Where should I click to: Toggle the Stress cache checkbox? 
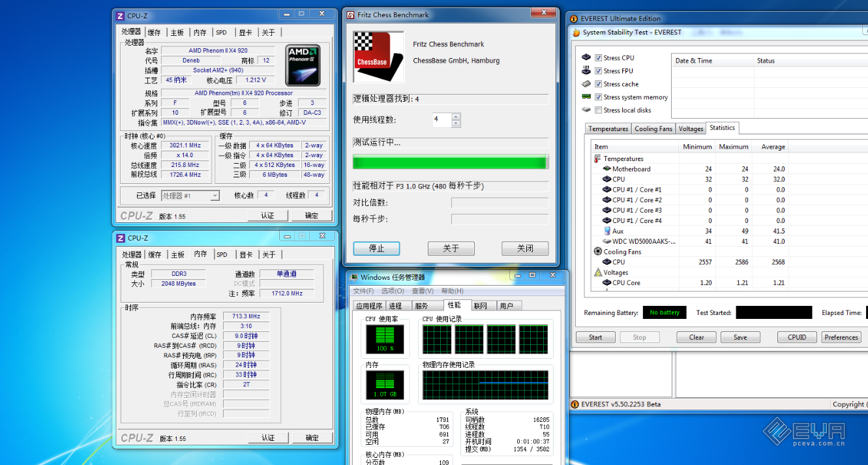(598, 84)
